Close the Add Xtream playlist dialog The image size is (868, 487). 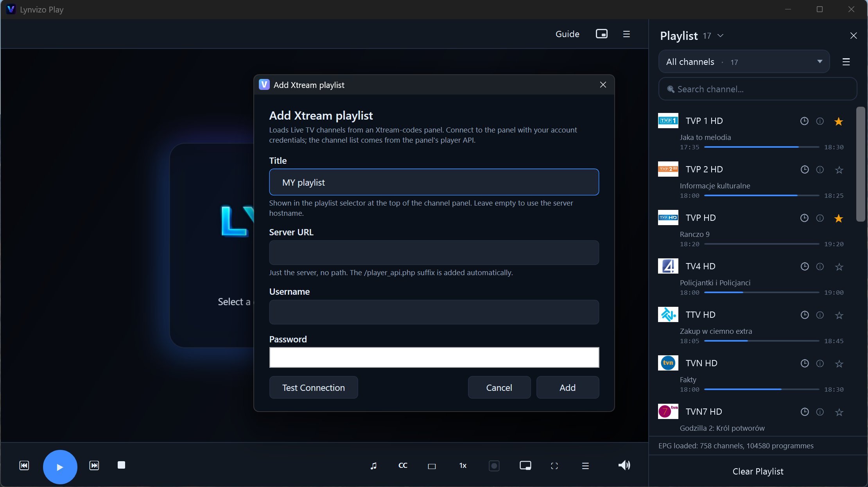tap(603, 85)
